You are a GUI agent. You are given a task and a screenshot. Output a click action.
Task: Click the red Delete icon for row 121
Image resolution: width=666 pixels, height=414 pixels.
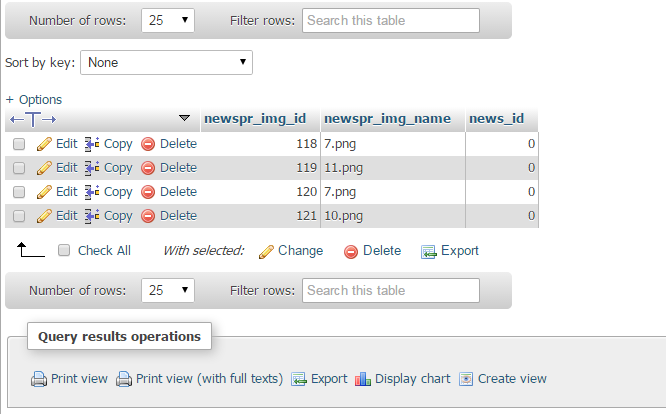coord(148,217)
